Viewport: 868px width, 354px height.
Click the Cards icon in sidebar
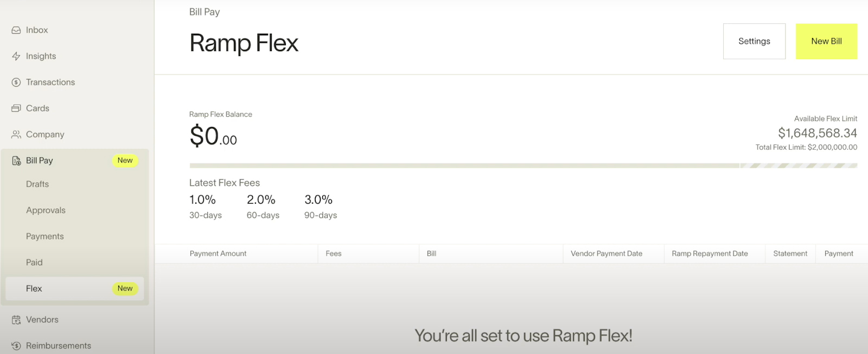(x=16, y=109)
